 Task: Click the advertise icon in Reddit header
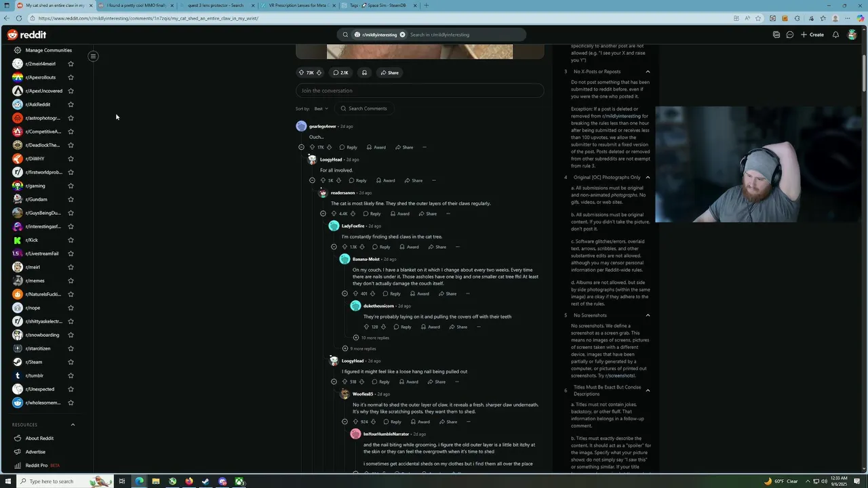776,35
